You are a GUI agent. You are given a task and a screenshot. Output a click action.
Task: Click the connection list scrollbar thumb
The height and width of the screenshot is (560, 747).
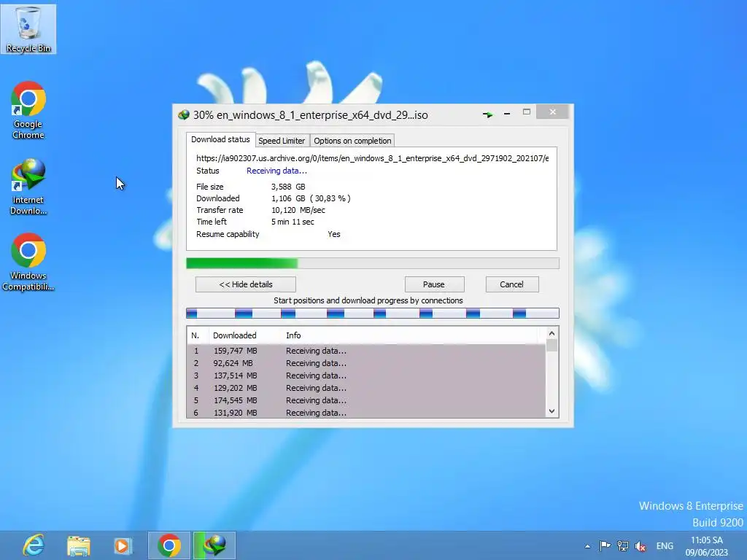[551, 345]
